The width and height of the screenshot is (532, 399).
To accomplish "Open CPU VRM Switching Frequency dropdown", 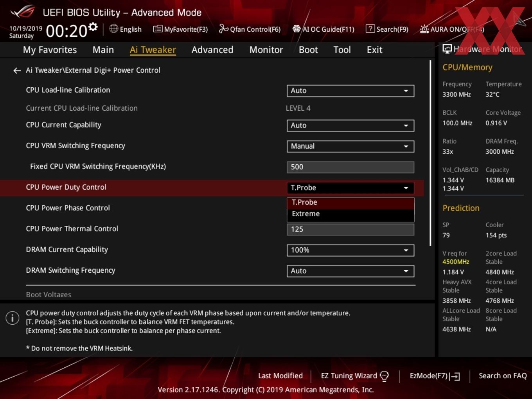I will (350, 146).
